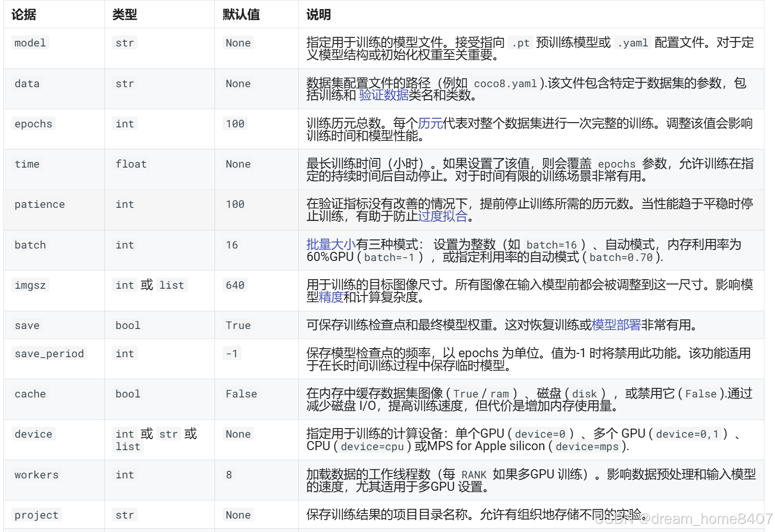Select the imgsz argument name

coord(30,285)
